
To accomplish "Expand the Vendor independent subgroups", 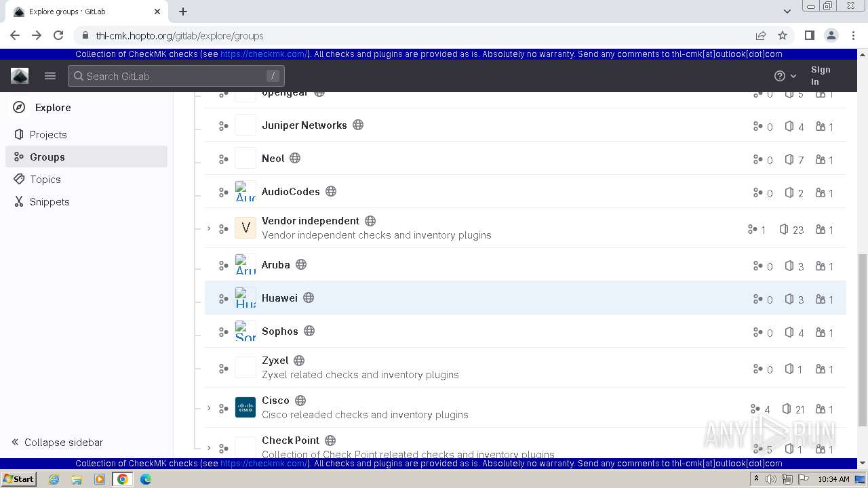I will [x=209, y=228].
